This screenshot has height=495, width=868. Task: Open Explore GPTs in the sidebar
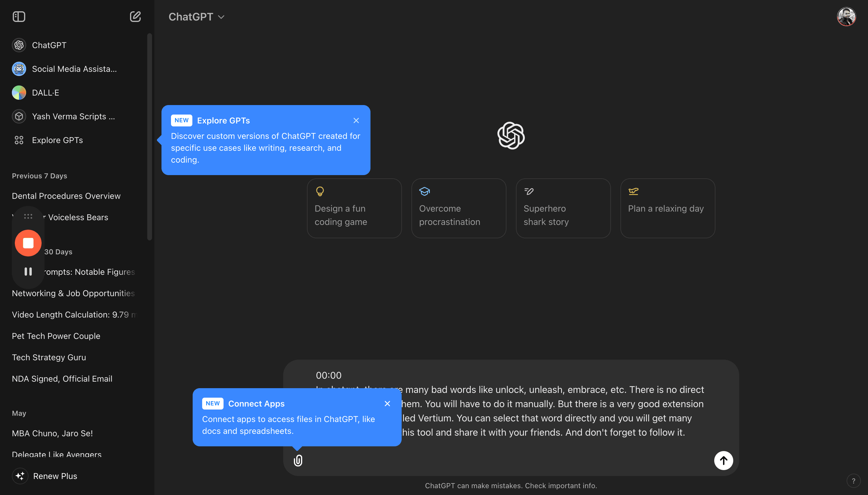pos(74,140)
